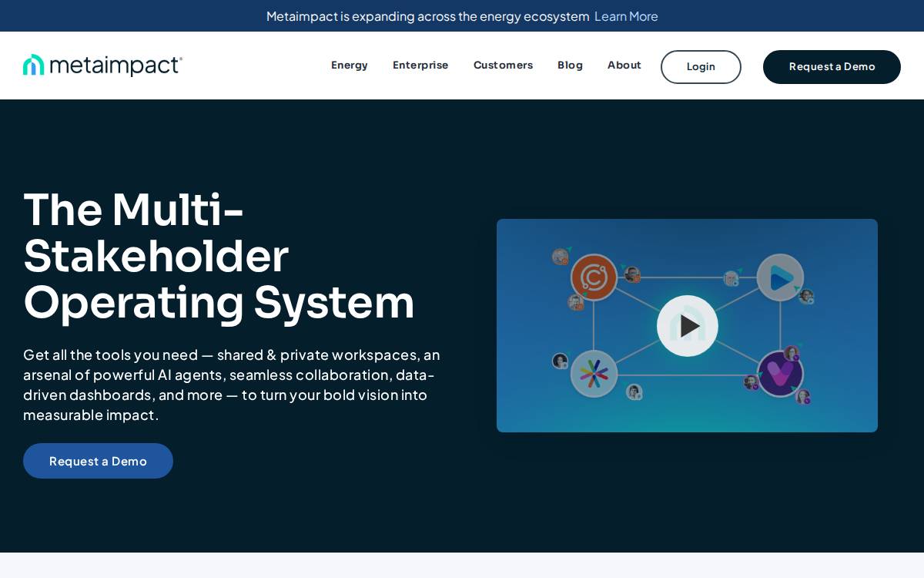Image resolution: width=924 pixels, height=578 pixels.
Task: Click header Request a Demo button
Action: coord(832,67)
